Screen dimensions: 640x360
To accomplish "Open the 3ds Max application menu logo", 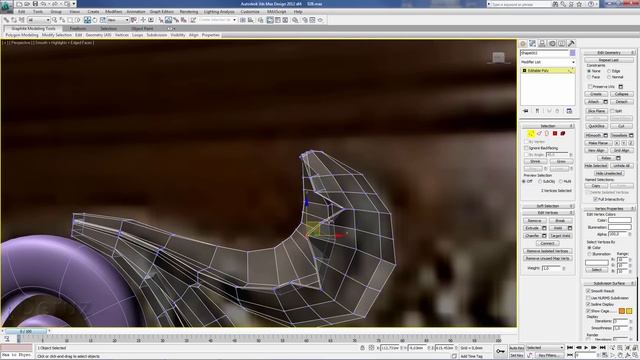I will [x=7, y=6].
